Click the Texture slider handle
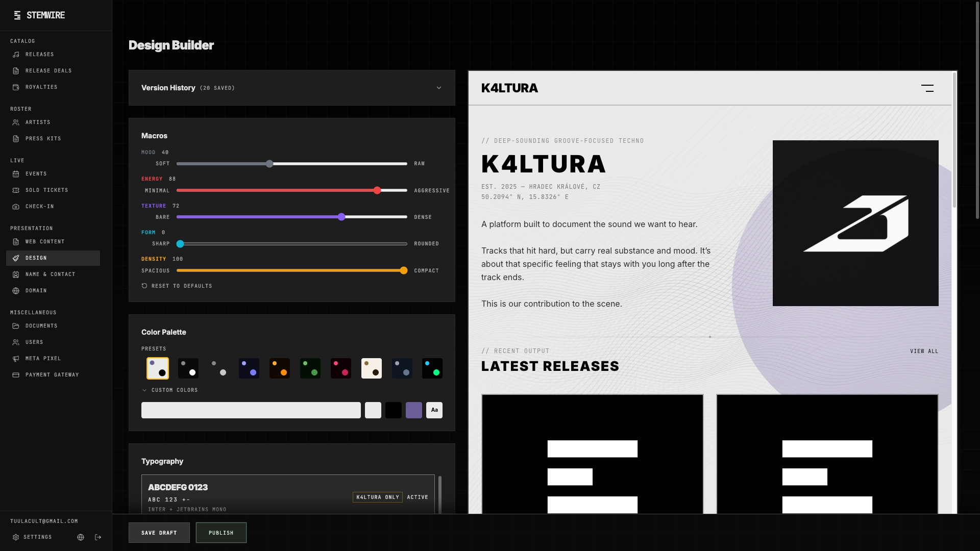This screenshot has width=980, height=551. 341,217
